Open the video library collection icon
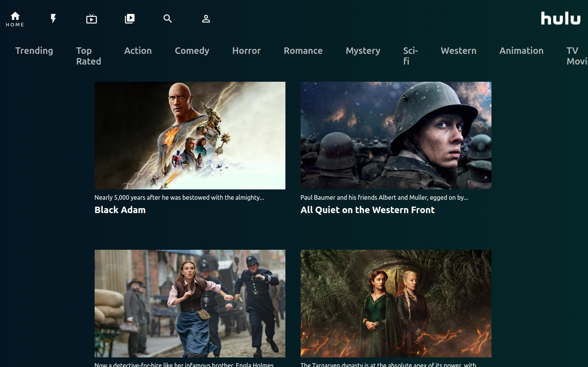This screenshot has height=367, width=588. point(130,18)
